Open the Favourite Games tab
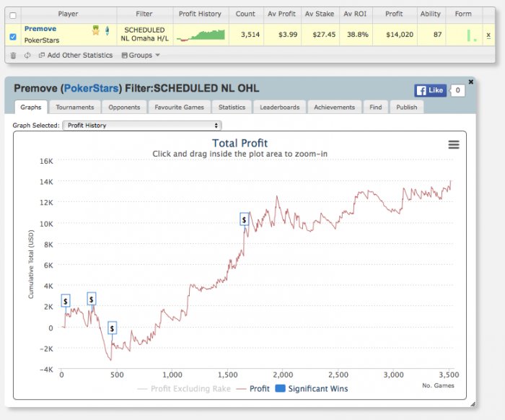 tap(179, 108)
